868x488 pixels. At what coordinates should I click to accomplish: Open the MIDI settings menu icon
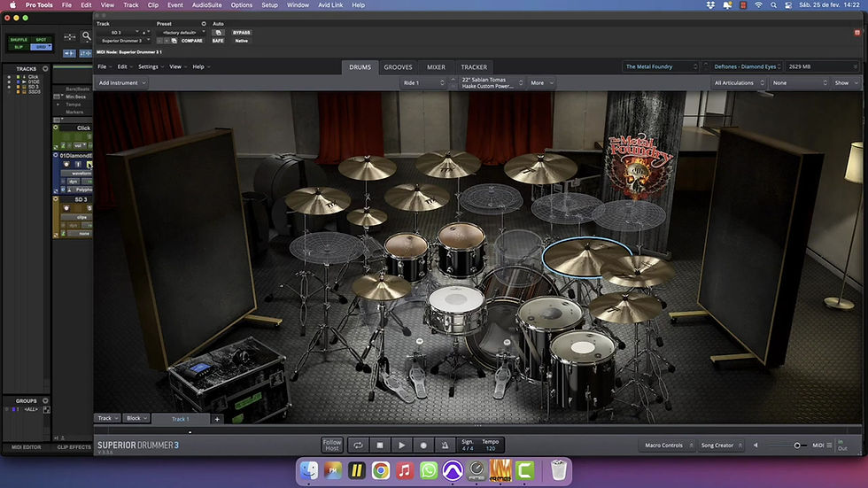click(829, 445)
